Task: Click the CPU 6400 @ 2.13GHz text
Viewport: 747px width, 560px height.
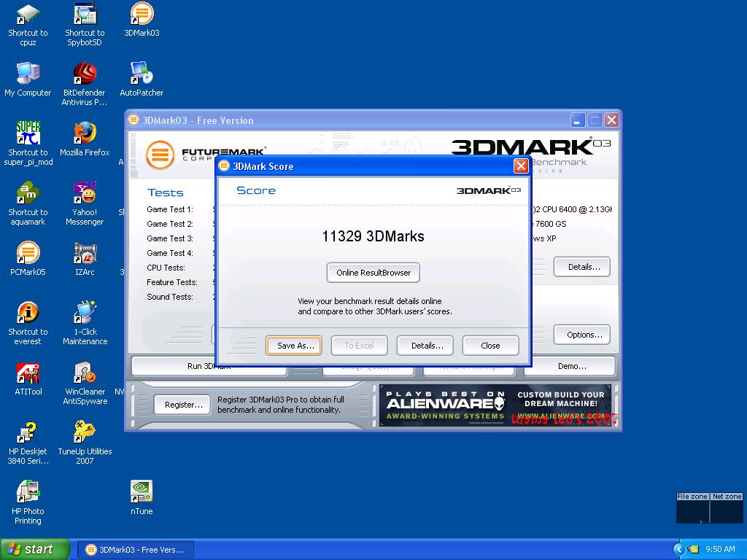Action: click(x=572, y=209)
